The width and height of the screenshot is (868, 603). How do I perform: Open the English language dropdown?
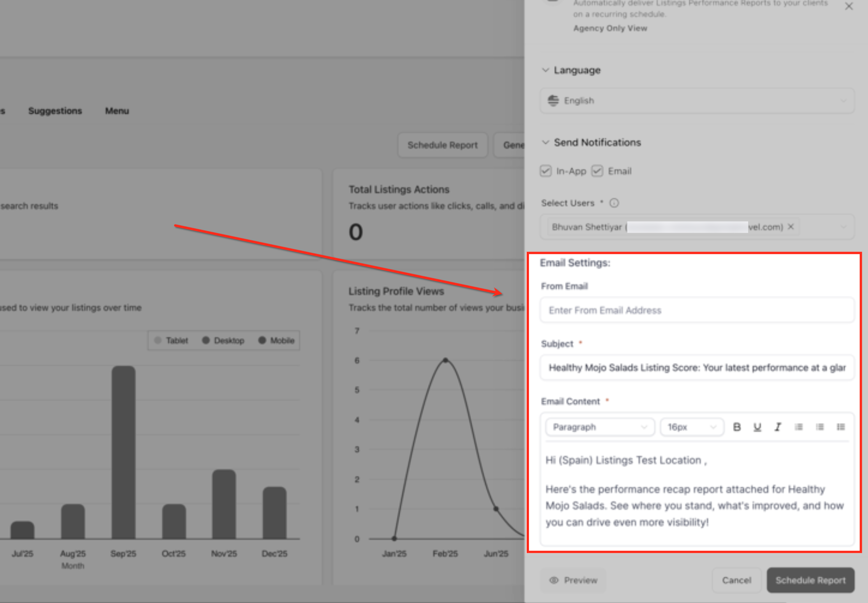coord(697,101)
